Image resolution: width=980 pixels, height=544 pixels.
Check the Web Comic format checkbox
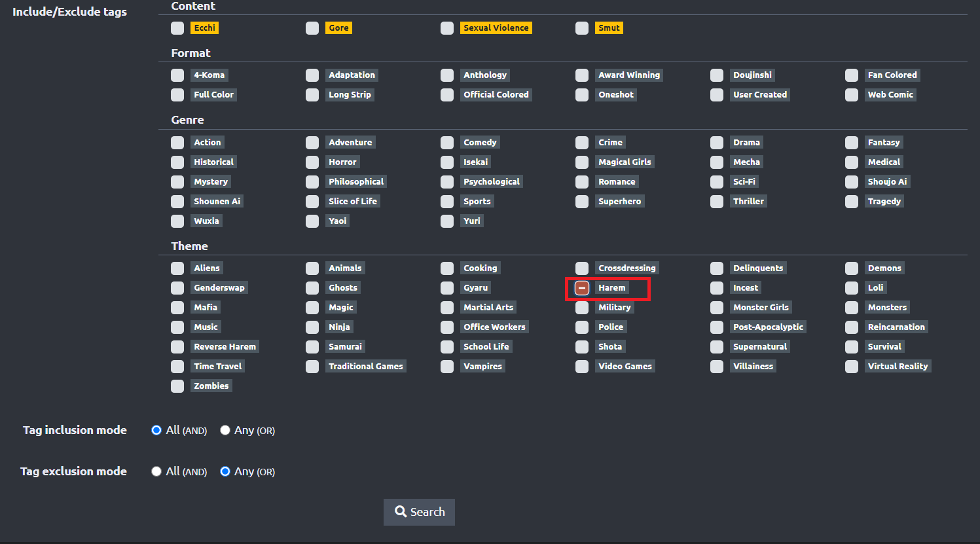tap(852, 95)
